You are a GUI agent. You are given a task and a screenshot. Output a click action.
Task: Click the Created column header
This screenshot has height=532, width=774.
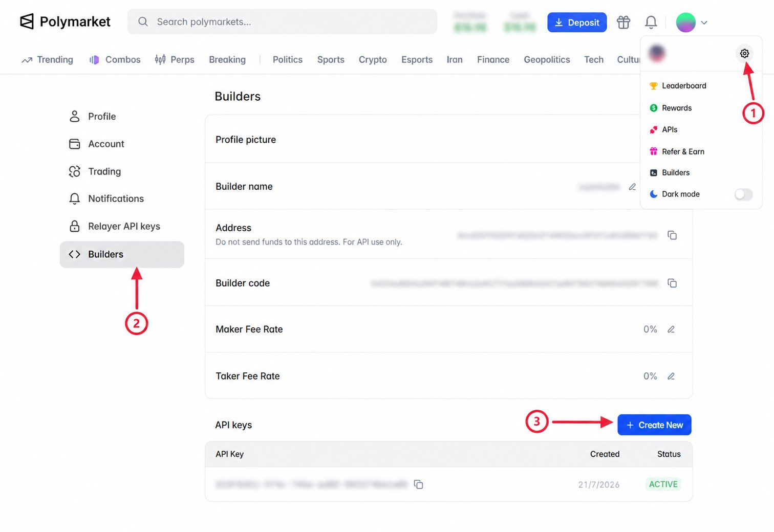click(x=605, y=454)
